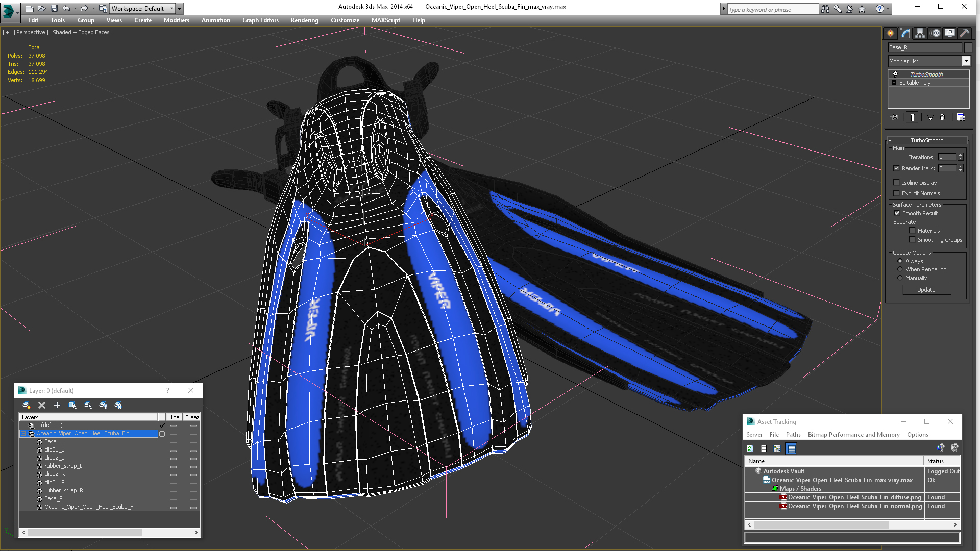Screen dimensions: 980x551
Task: Click Hide/Unhide All Layers icon
Action: (103, 405)
